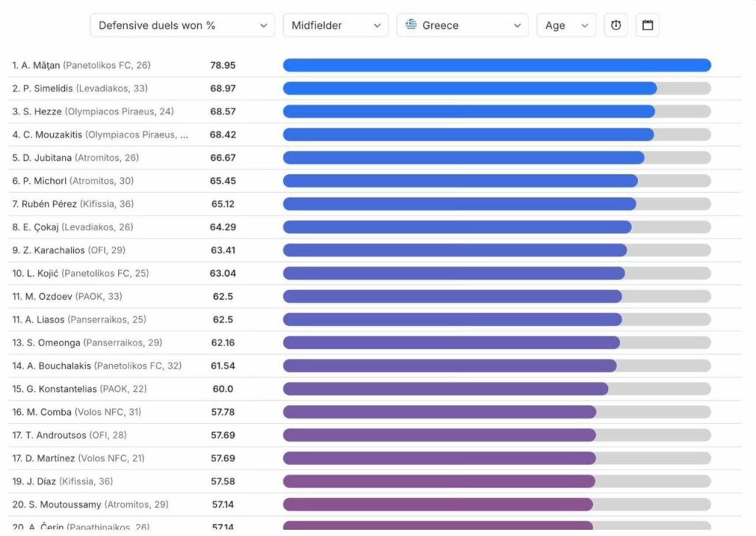Expand the Midfielder position dropdown
The image size is (756, 536).
(x=336, y=25)
